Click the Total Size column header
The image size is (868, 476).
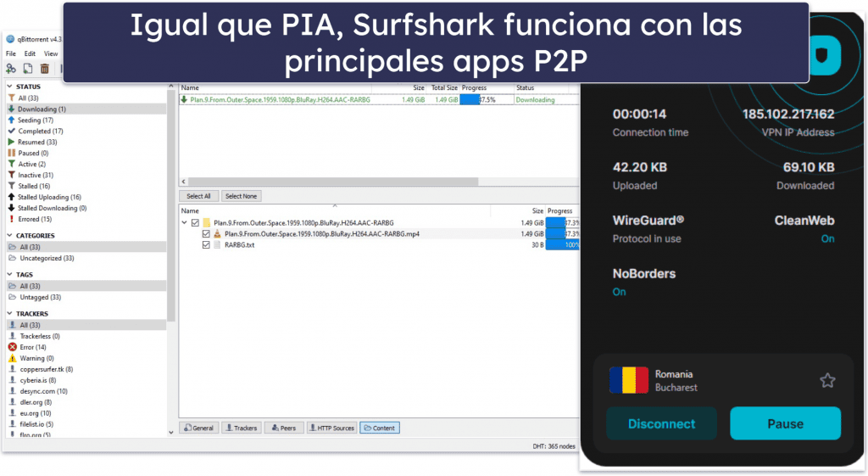click(x=444, y=87)
